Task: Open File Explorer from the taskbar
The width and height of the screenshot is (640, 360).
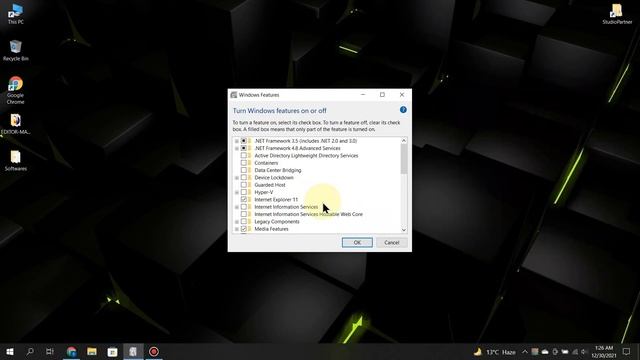Action: 92,351
